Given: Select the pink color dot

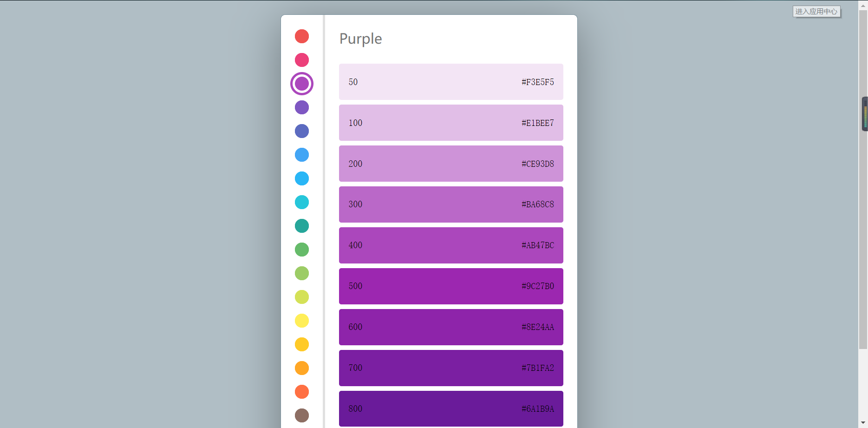Looking at the screenshot, I should tap(302, 60).
